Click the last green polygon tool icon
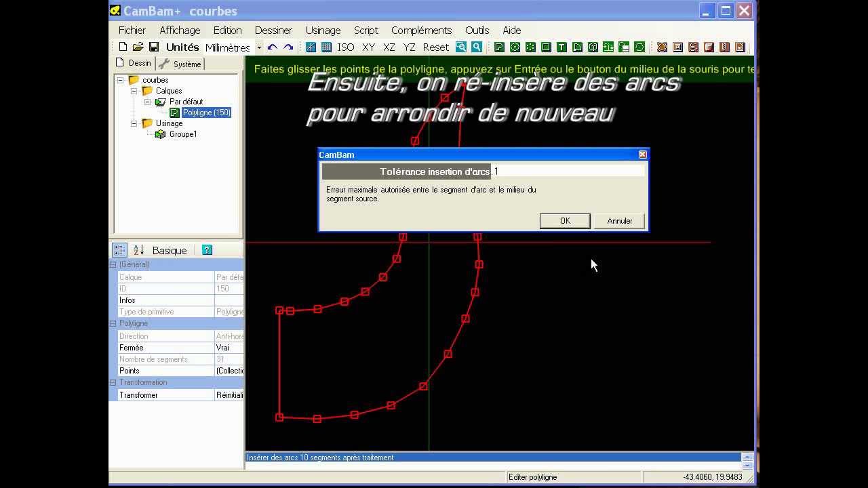Screen dimensions: 868x488 [639, 47]
